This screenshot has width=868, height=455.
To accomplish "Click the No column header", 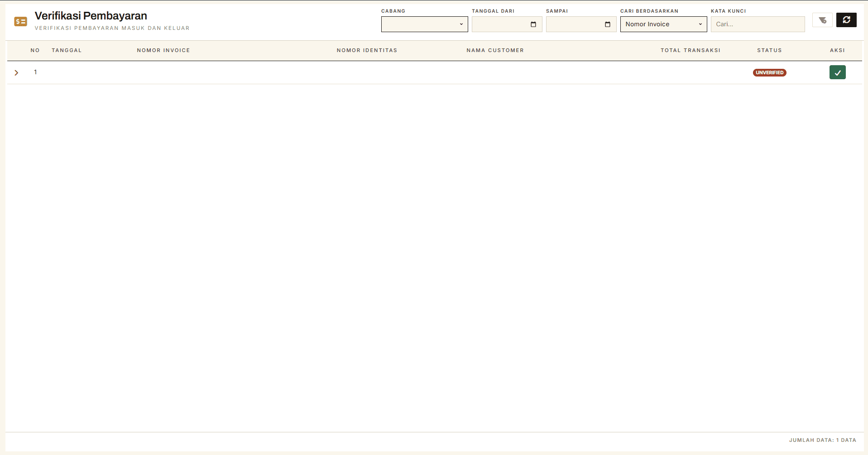I will pos(35,50).
